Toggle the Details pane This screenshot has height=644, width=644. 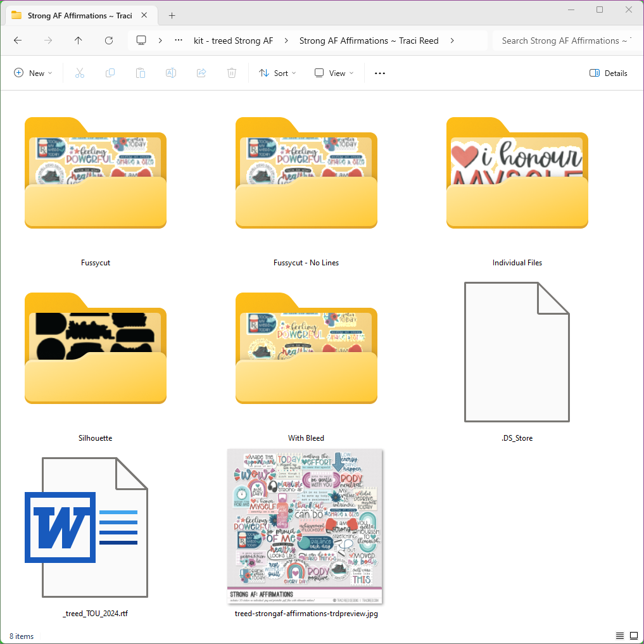click(608, 73)
